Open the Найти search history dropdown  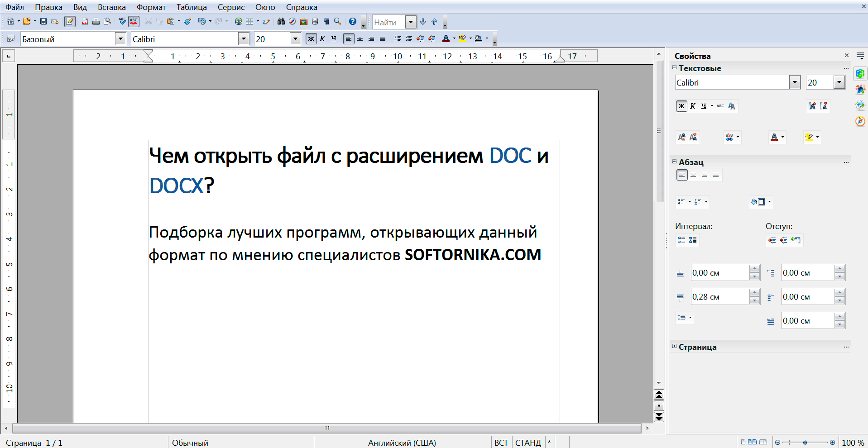coord(411,22)
